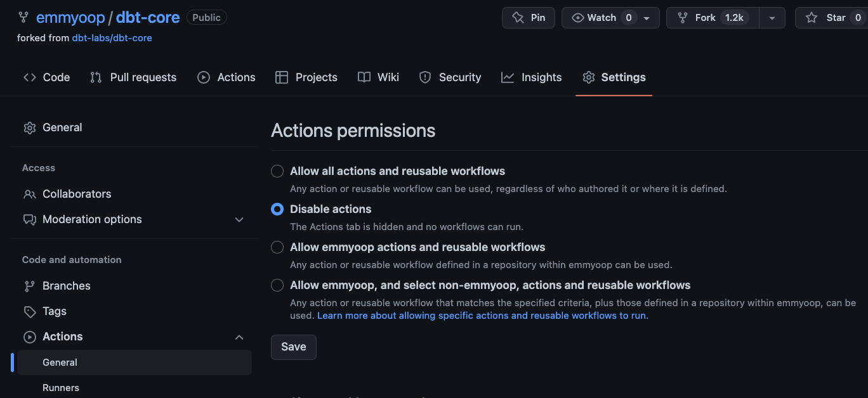The height and width of the screenshot is (398, 868).
Task: Select Allow all actions and reusable workflows
Action: [x=277, y=171]
